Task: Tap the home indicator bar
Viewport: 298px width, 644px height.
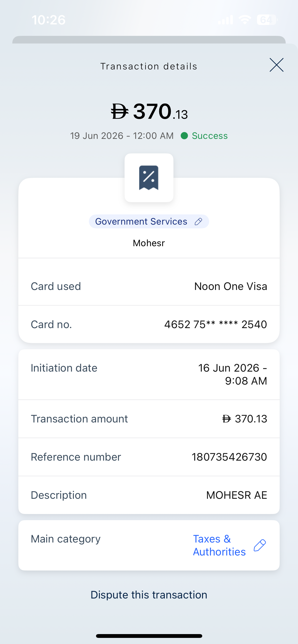Action: [x=149, y=636]
